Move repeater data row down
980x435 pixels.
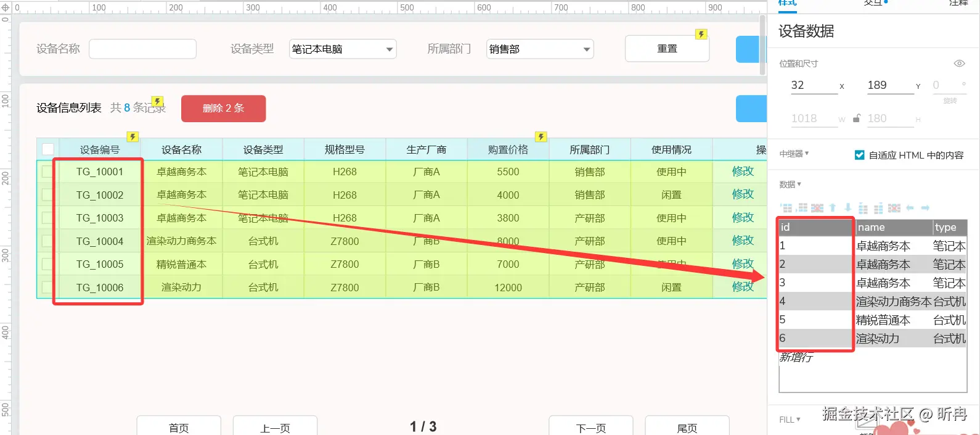pyautogui.click(x=848, y=208)
